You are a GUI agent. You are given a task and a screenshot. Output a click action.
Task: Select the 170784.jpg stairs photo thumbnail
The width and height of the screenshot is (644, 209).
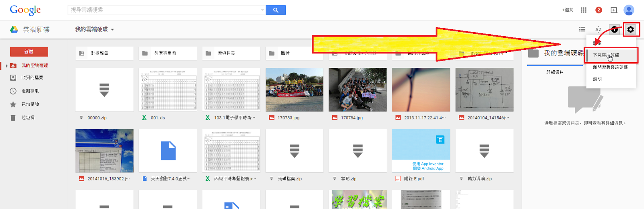click(x=358, y=90)
